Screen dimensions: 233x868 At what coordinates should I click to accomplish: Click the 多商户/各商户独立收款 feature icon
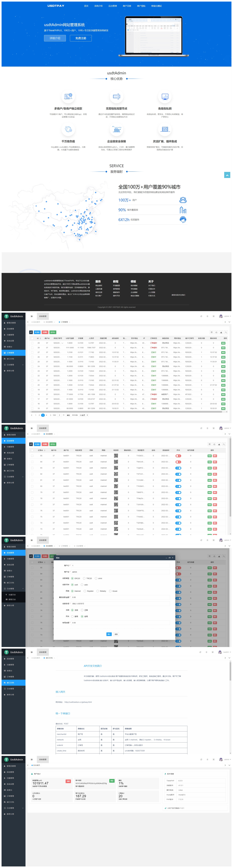click(x=68, y=97)
